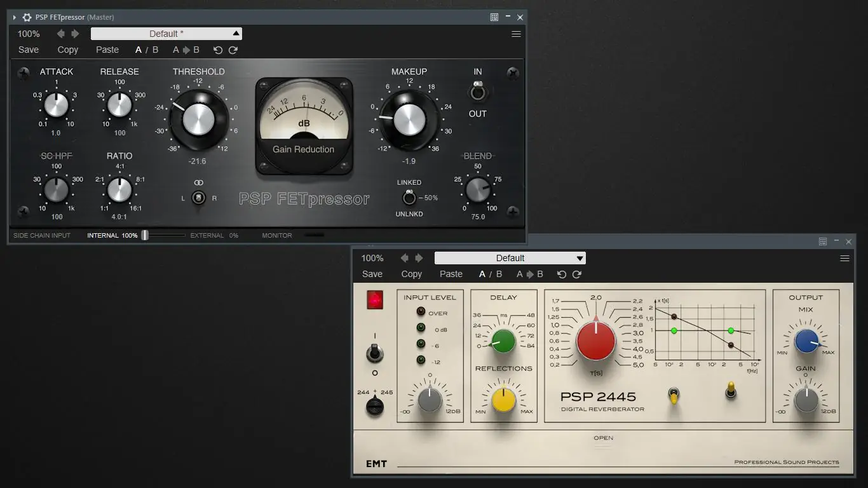Toggle the side chain MONITOR indicator
This screenshot has height=488, width=868.
pos(314,235)
